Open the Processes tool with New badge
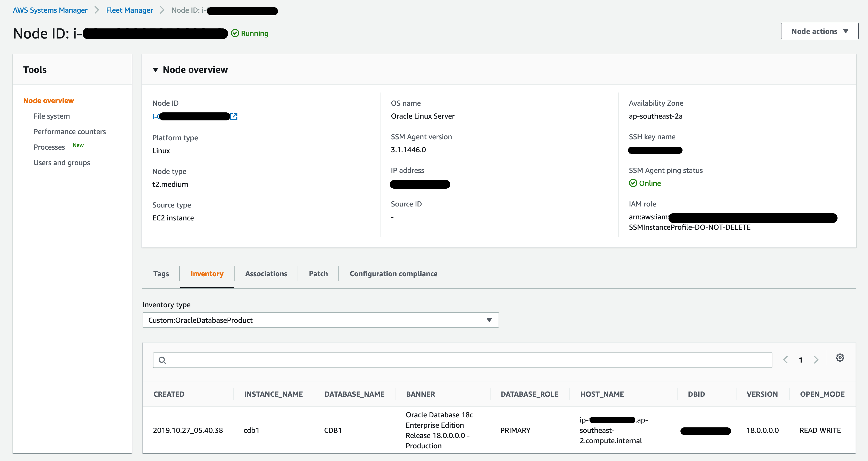The height and width of the screenshot is (461, 868). point(49,147)
